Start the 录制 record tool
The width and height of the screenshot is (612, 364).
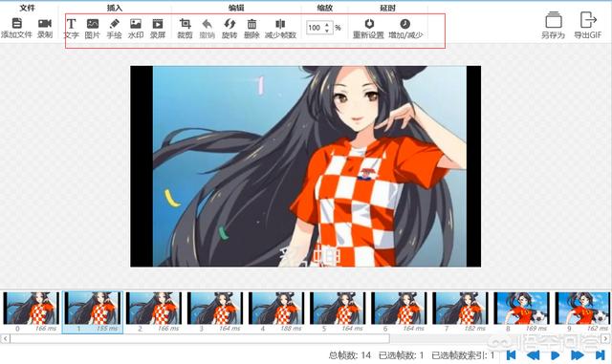click(x=45, y=28)
